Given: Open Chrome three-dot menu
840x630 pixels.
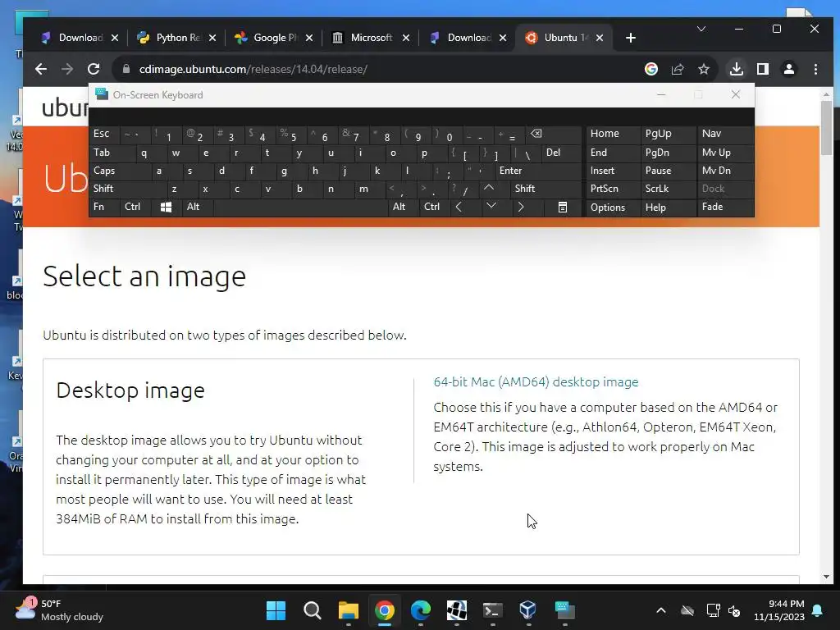Looking at the screenshot, I should [815, 69].
